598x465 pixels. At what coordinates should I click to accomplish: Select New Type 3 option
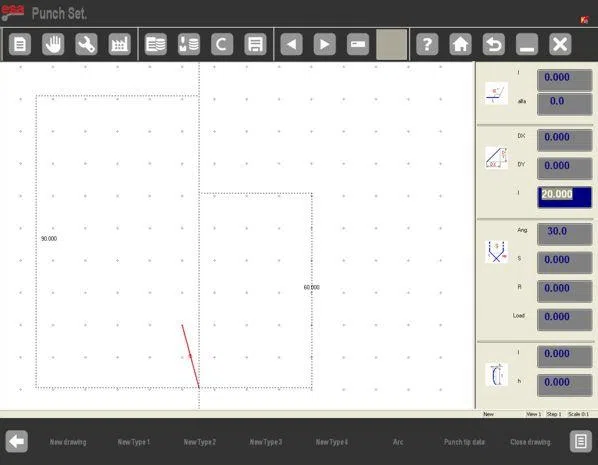(266, 442)
